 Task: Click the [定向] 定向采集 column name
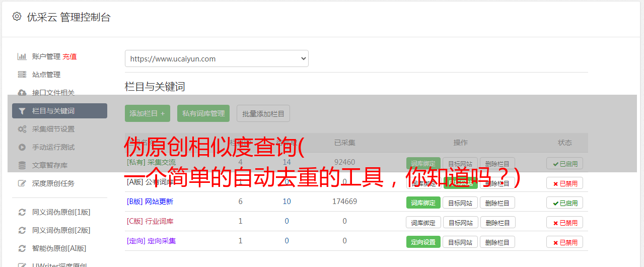152,241
